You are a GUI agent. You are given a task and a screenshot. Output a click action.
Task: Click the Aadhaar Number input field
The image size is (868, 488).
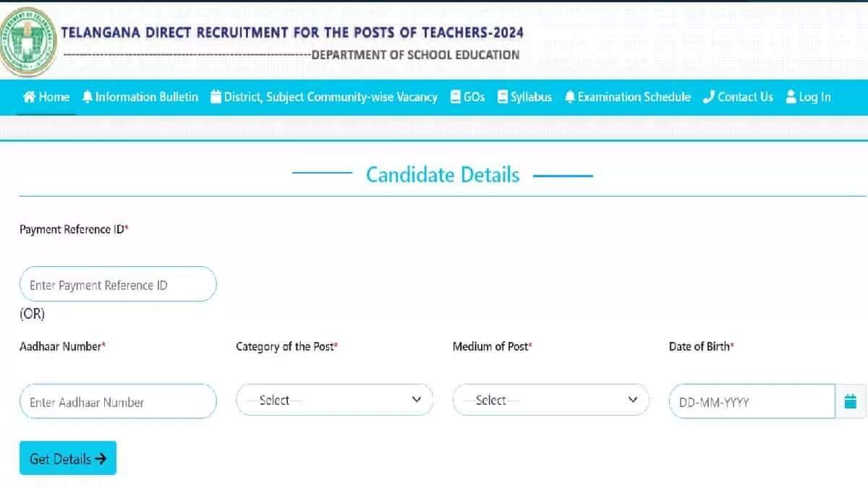tap(118, 402)
